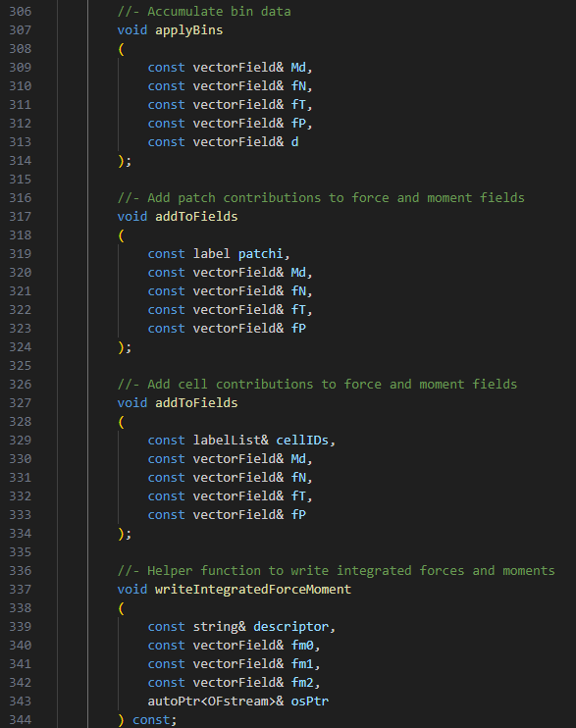Click the comment 'Add patch contributions to force and moment fields'

(x=336, y=198)
